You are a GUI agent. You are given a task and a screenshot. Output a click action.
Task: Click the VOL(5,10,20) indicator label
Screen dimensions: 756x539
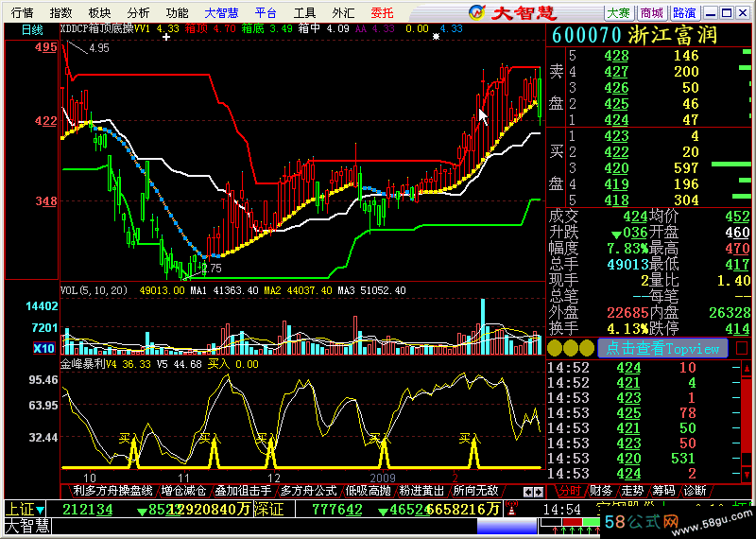point(94,290)
